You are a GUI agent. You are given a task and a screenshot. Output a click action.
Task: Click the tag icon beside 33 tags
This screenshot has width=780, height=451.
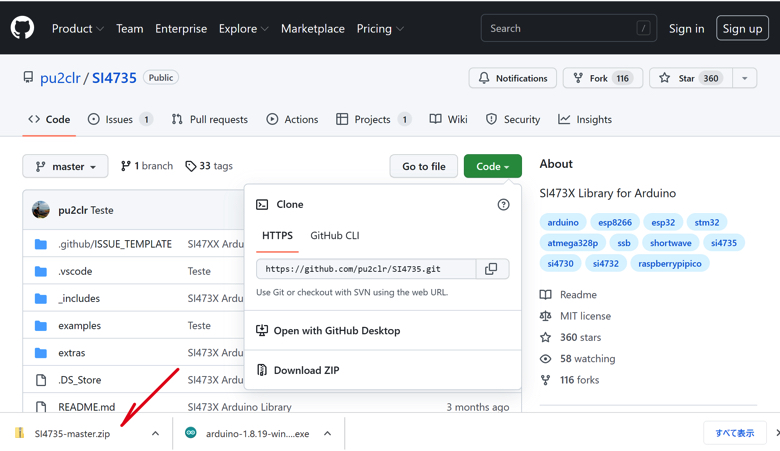click(191, 166)
